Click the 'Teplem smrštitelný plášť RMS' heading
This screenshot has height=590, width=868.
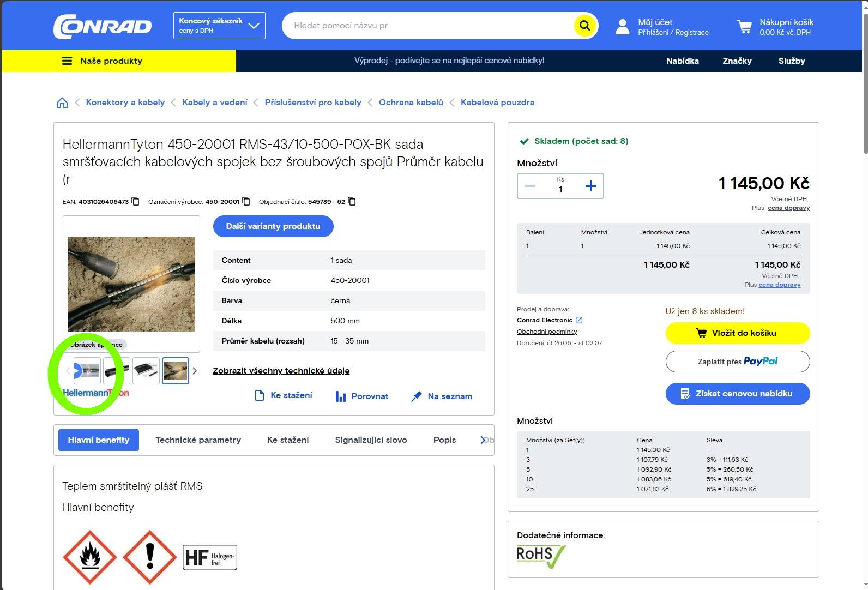click(132, 486)
